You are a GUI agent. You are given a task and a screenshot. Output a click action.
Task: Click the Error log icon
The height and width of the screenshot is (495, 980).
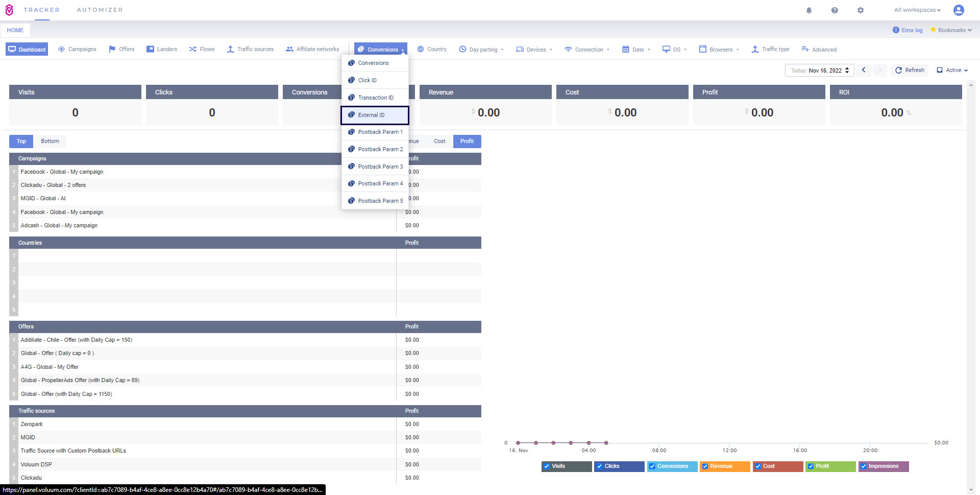coord(896,30)
